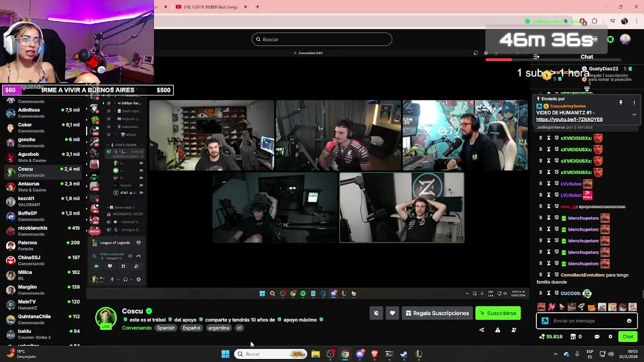This screenshot has height=362, width=644.
Task: Open the pinned youtu.be link
Action: click(569, 120)
